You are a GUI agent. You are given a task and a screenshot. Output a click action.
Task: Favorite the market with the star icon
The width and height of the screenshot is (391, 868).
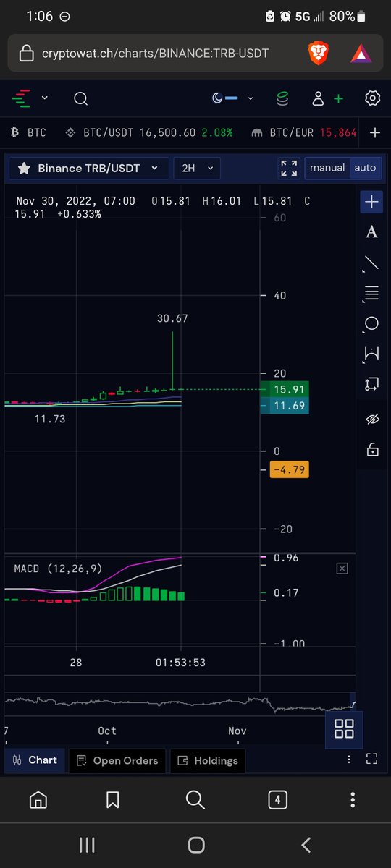click(x=23, y=168)
